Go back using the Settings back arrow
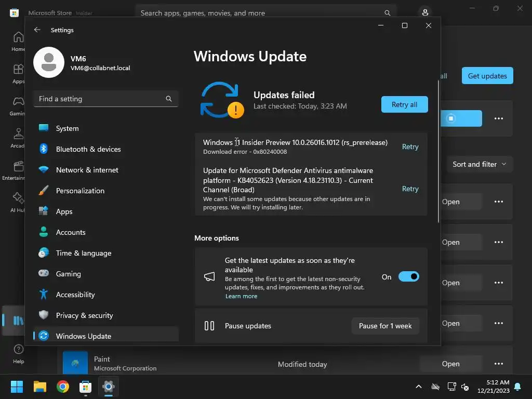532x399 pixels. (x=37, y=30)
